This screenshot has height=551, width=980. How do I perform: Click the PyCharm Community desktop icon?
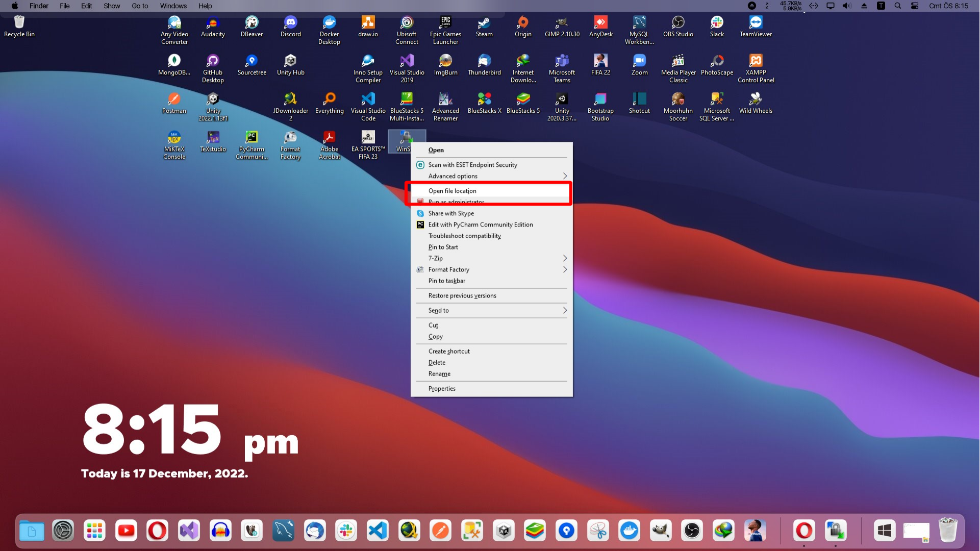(252, 145)
